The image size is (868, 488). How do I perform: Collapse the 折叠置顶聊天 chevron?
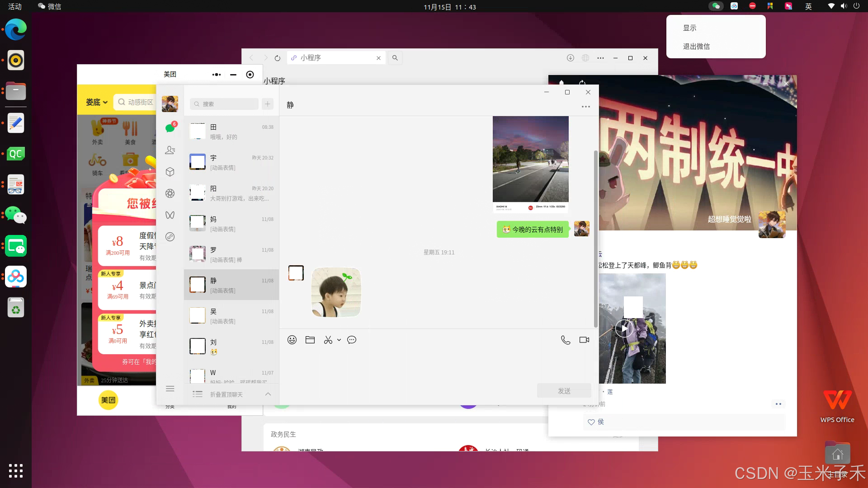(268, 394)
